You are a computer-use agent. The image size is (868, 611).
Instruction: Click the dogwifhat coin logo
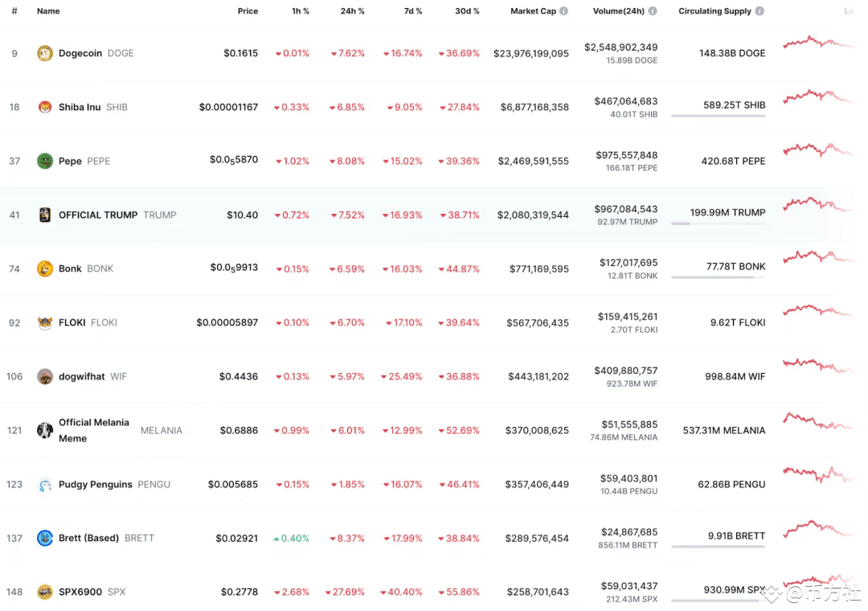coord(45,376)
